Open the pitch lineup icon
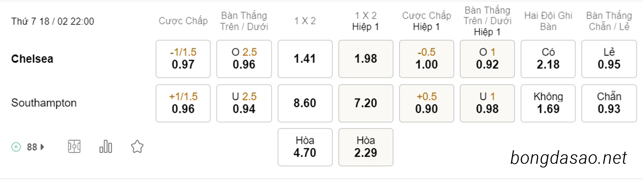 tap(74, 147)
